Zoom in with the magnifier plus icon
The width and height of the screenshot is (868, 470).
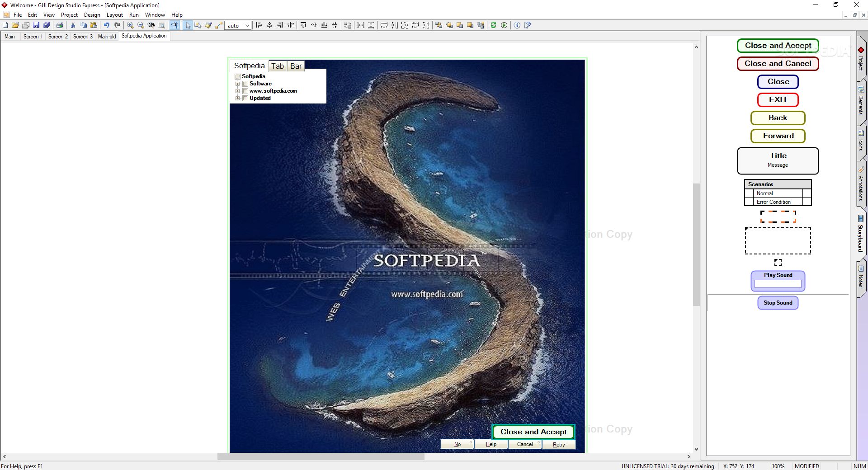130,25
